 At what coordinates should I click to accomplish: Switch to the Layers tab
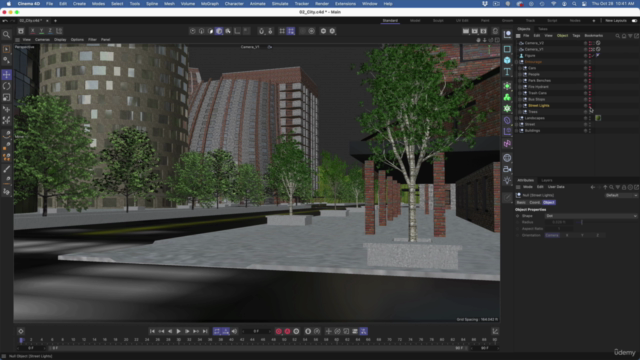click(x=547, y=180)
